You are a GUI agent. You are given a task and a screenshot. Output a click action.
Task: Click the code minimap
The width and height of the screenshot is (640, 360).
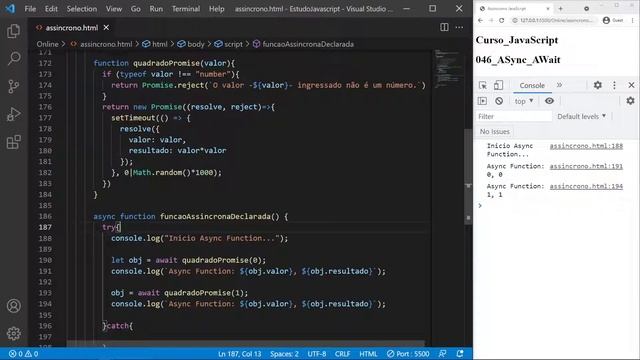(448, 69)
